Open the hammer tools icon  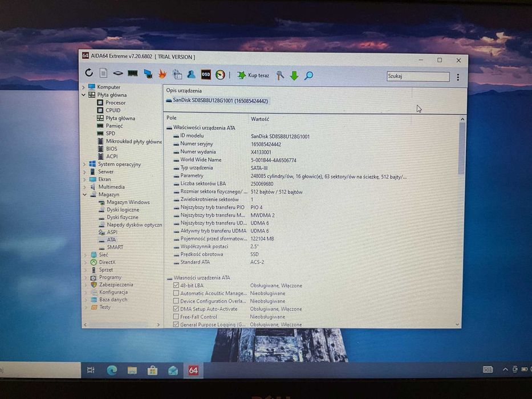click(280, 75)
